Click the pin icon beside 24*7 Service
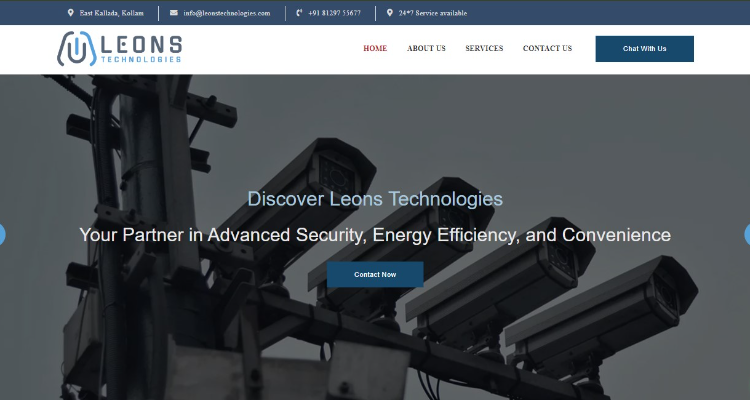 pyautogui.click(x=390, y=13)
